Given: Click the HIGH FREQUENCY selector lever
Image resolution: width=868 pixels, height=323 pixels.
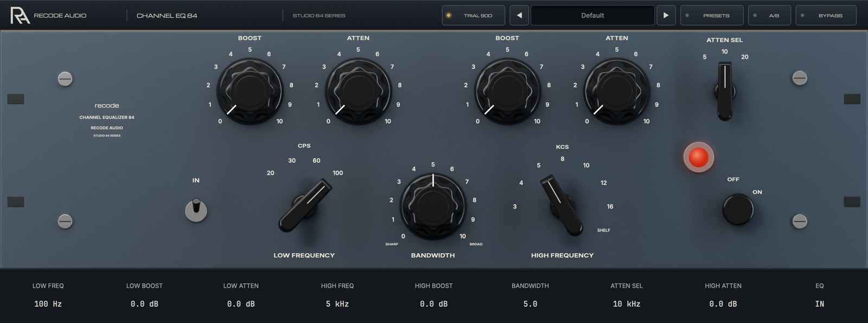Looking at the screenshot, I should point(562,205).
